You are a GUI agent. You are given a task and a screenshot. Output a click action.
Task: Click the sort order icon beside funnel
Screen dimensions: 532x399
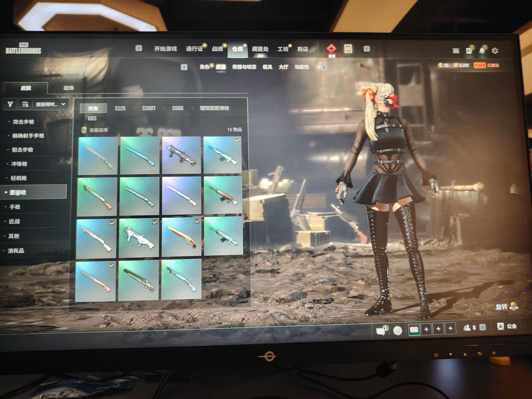25,104
